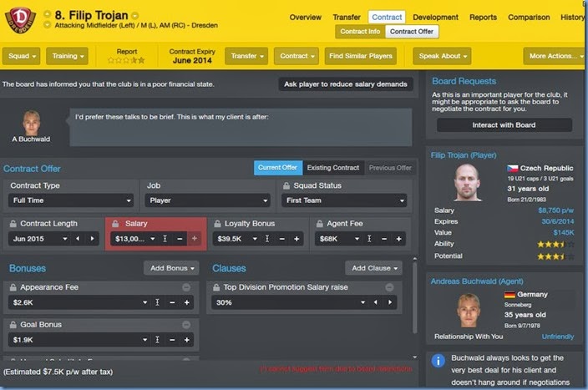Open the Training menu dropdown
The width and height of the screenshot is (588, 390).
pyautogui.click(x=67, y=56)
